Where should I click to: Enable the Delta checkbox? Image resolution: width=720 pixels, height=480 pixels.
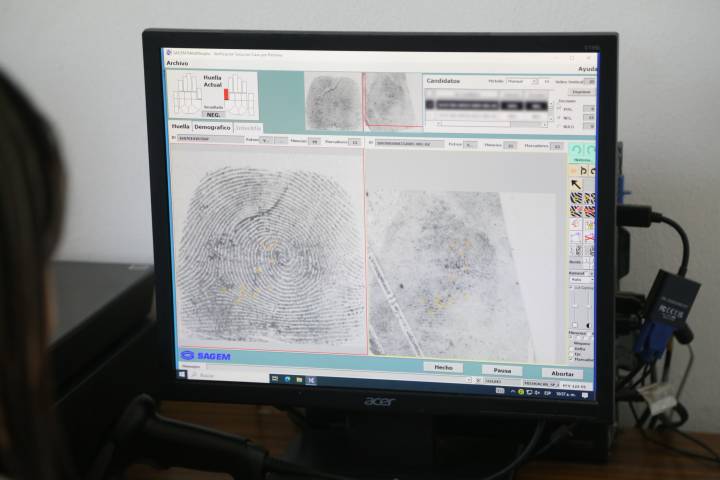click(x=572, y=348)
